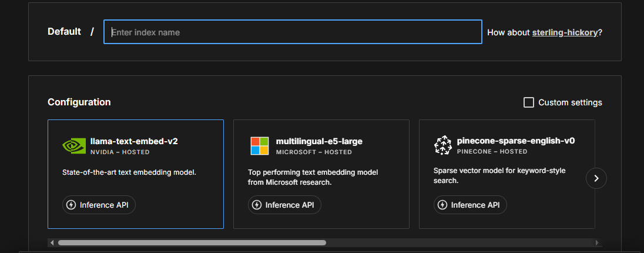Select the pinecone-sparse-english-v0 model card
The image size is (644, 253).
(507, 174)
